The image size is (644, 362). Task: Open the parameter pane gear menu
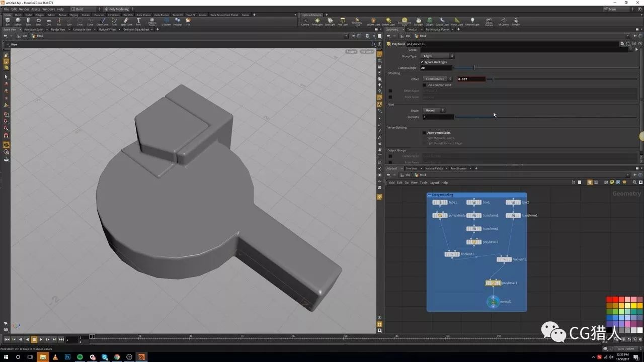click(622, 44)
